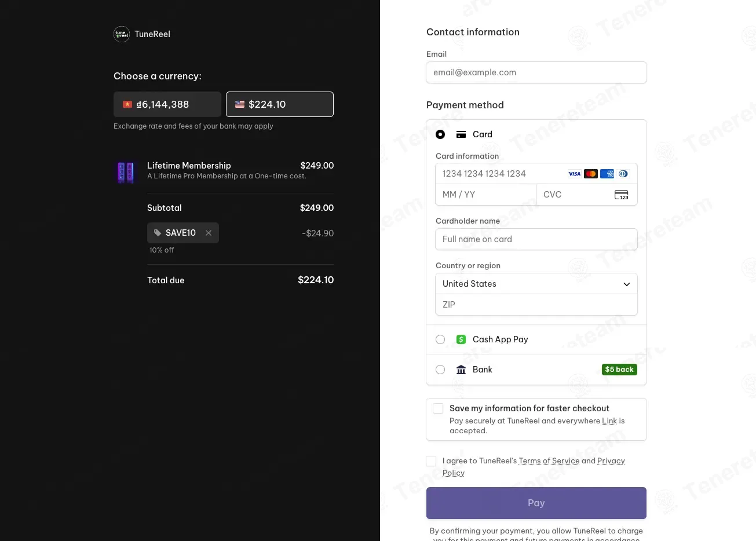Focus the CVC input field
This screenshot has height=541, width=756.
tap(587, 195)
